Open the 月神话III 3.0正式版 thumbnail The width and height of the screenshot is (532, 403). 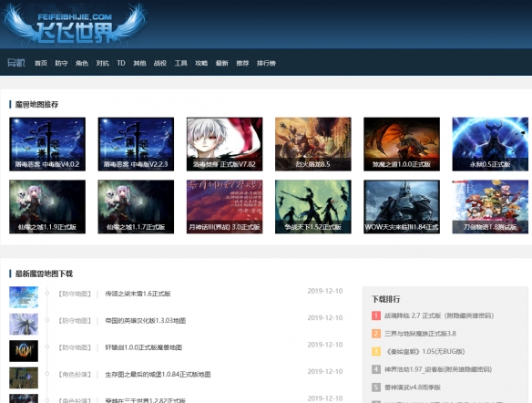(x=225, y=207)
